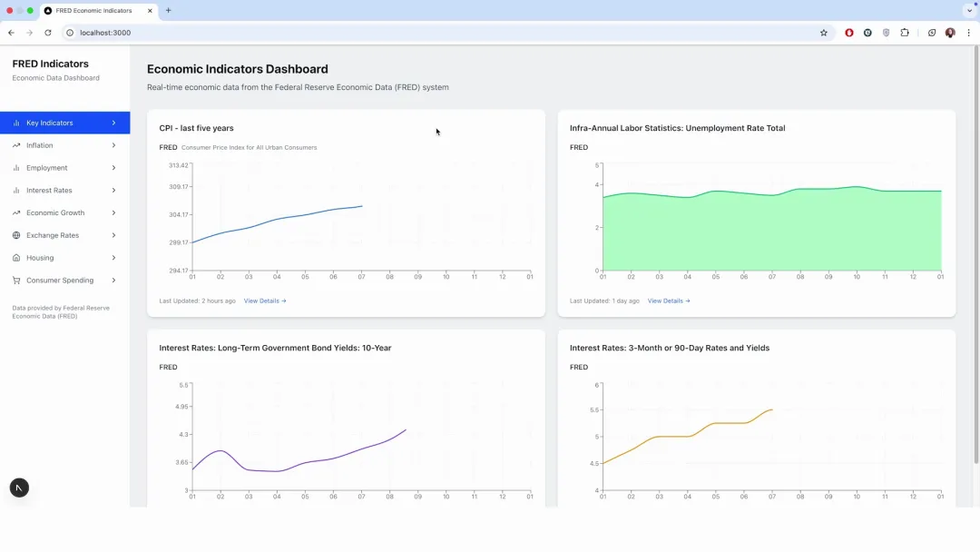This screenshot has height=552, width=980.
Task: Click the Housing home icon in sidebar
Action: tap(16, 258)
